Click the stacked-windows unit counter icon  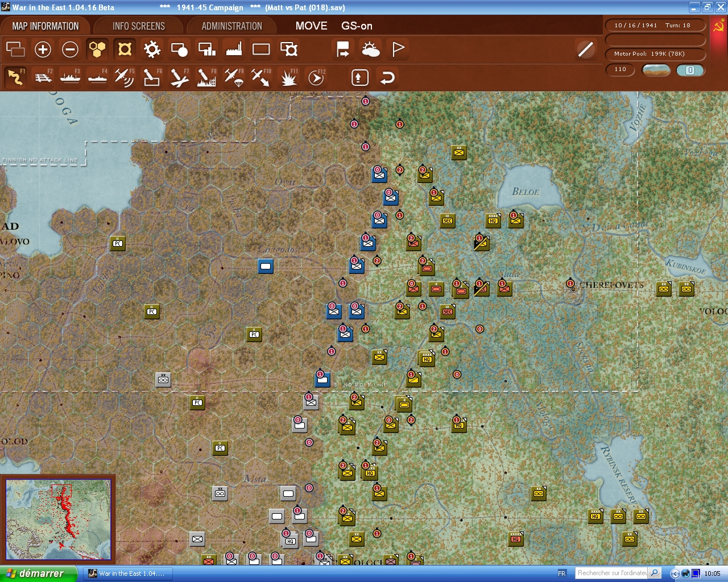coord(15,49)
